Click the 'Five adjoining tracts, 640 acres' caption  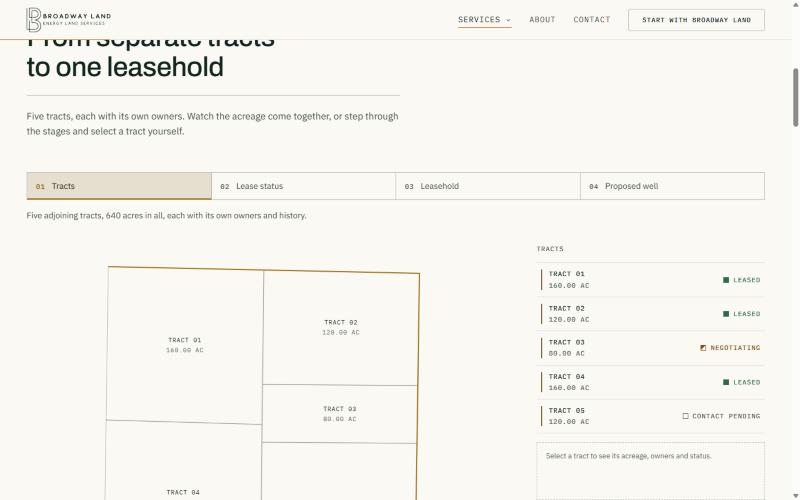166,216
